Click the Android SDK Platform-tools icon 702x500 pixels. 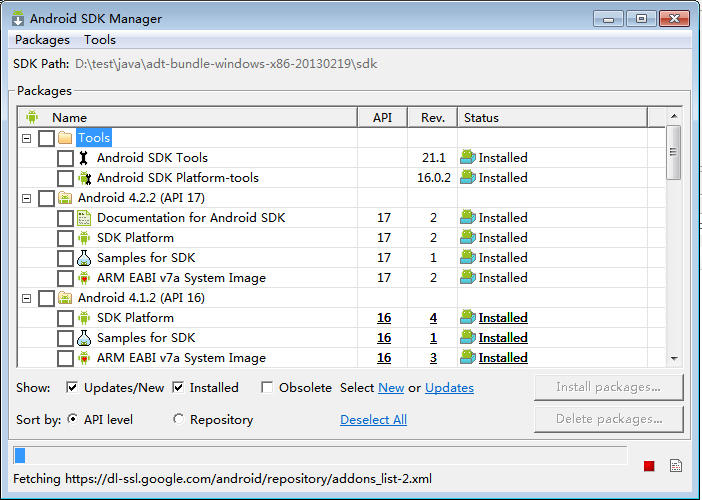(x=84, y=178)
